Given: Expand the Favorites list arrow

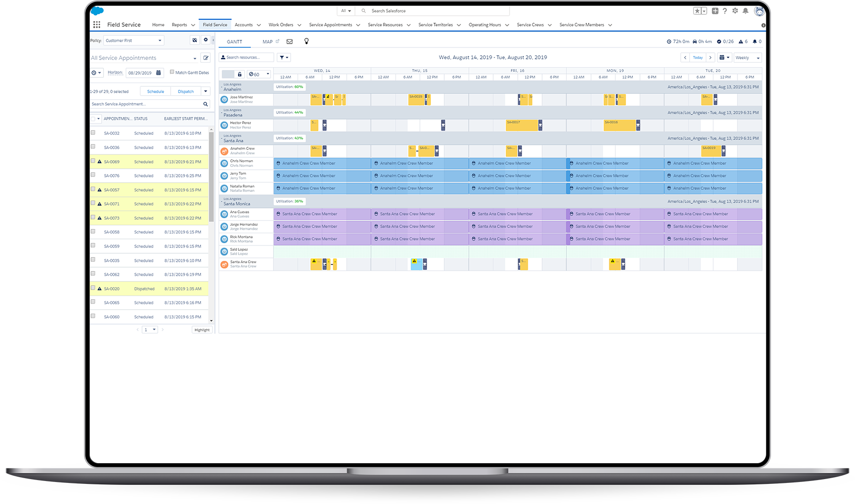Looking at the screenshot, I should (x=704, y=11).
